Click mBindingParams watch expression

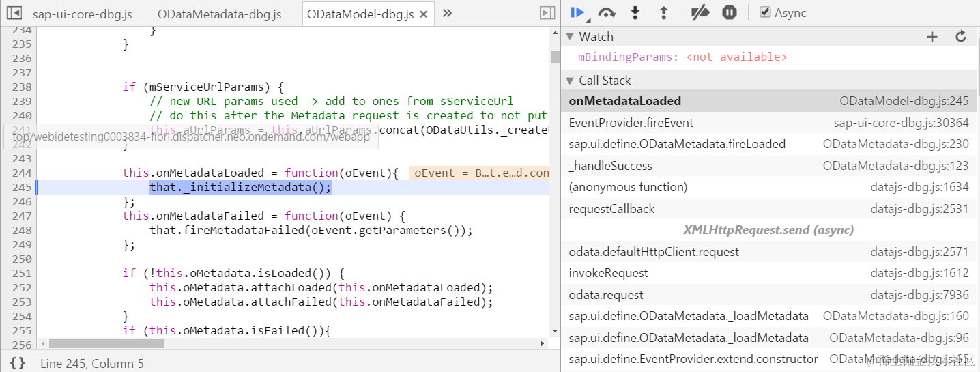682,57
